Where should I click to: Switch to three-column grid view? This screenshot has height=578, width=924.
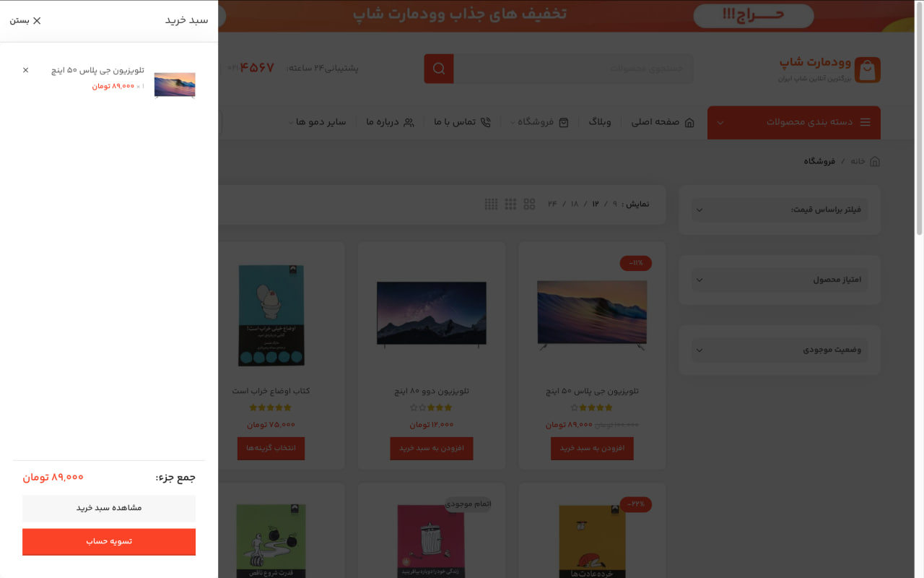(x=510, y=204)
